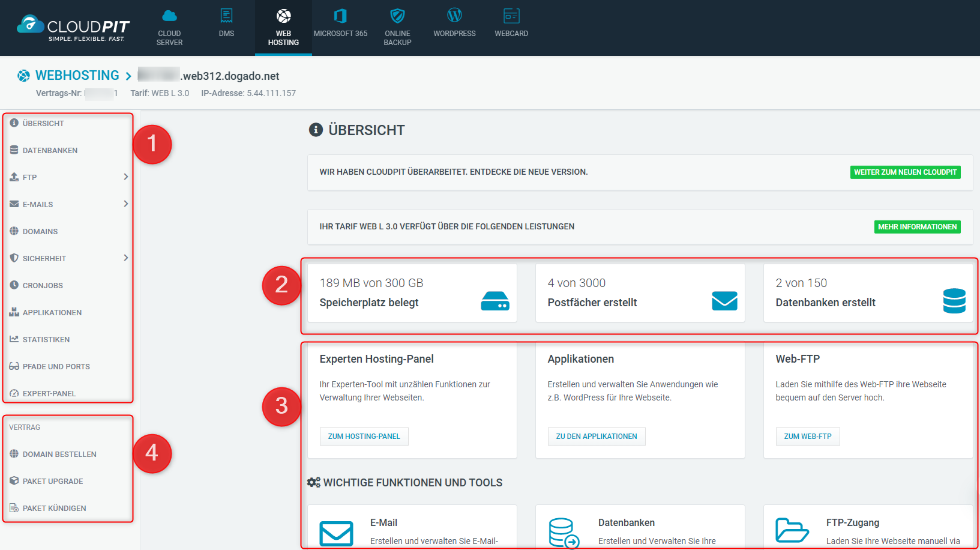Click the Webhosting breadcrumb link
Screen dimensions: 980x550
77,76
